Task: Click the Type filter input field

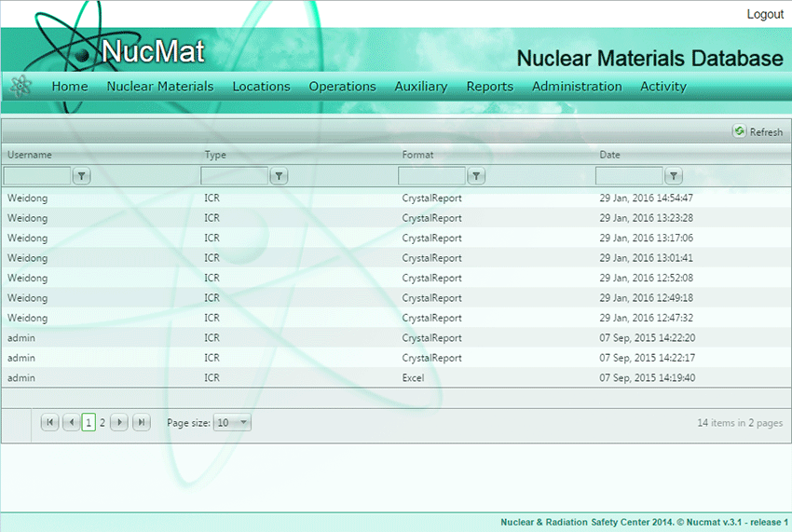Action: click(x=234, y=176)
